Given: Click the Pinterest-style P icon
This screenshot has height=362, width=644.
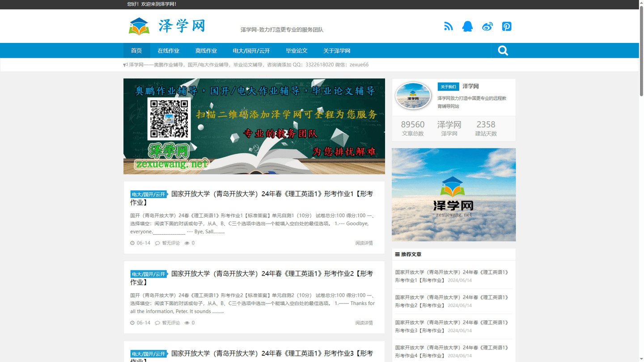Looking at the screenshot, I should pyautogui.click(x=507, y=26).
